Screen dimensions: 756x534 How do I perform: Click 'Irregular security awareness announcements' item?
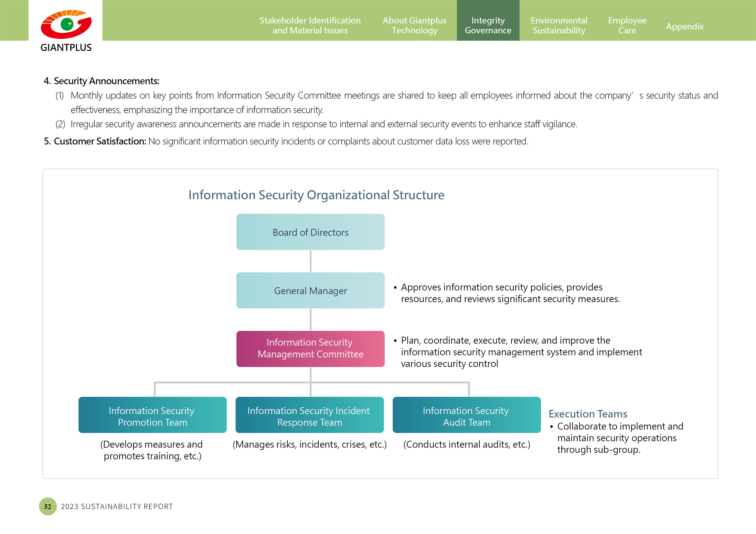pyautogui.click(x=316, y=124)
